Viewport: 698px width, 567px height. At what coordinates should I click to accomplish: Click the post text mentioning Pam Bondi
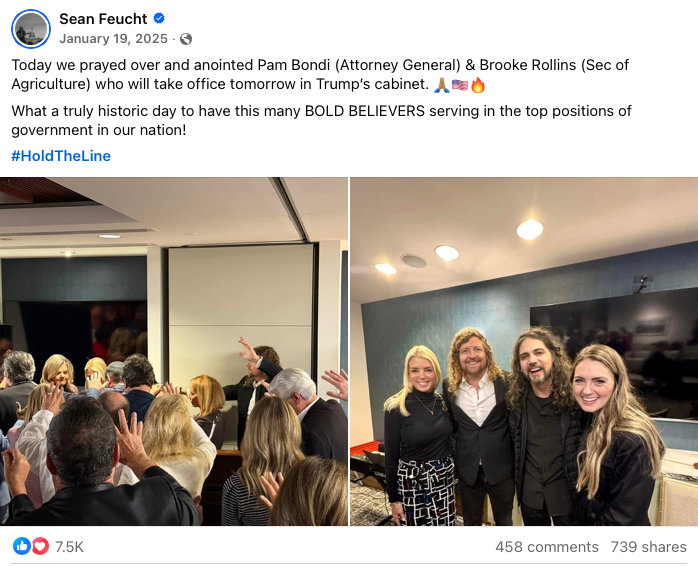tap(320, 74)
